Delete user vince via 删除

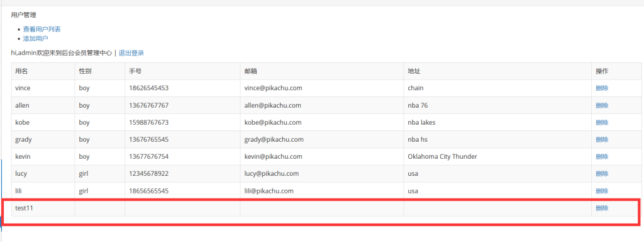(602, 88)
